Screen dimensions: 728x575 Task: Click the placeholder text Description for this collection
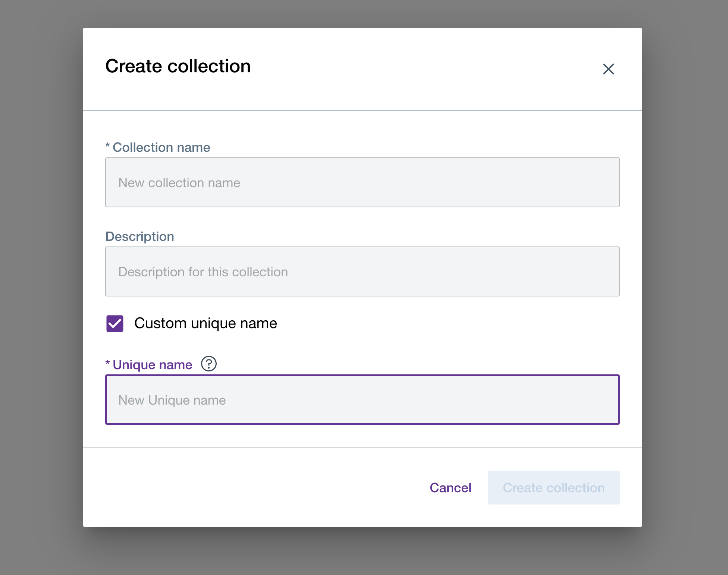point(203,271)
